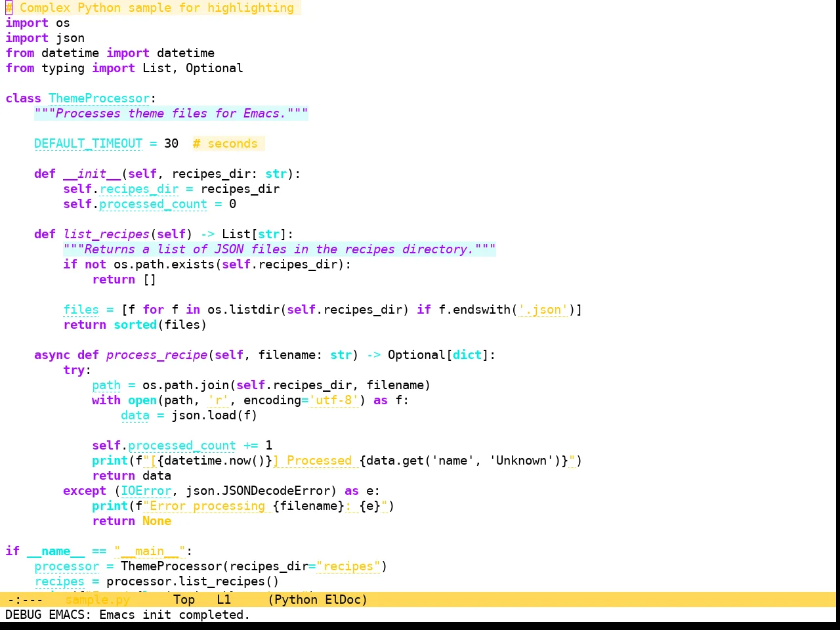Click "f.endswith" in the list comprehension
840x630 pixels.
[474, 310]
